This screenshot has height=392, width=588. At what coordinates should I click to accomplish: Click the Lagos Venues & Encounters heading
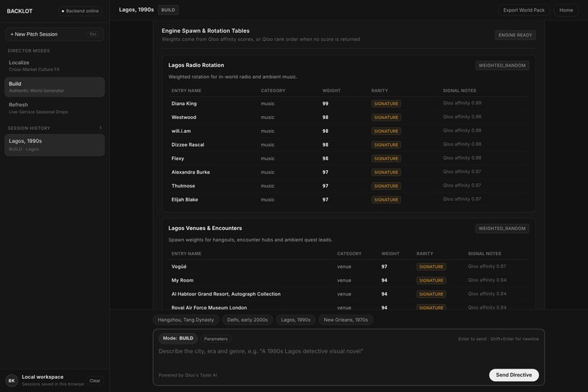[205, 228]
